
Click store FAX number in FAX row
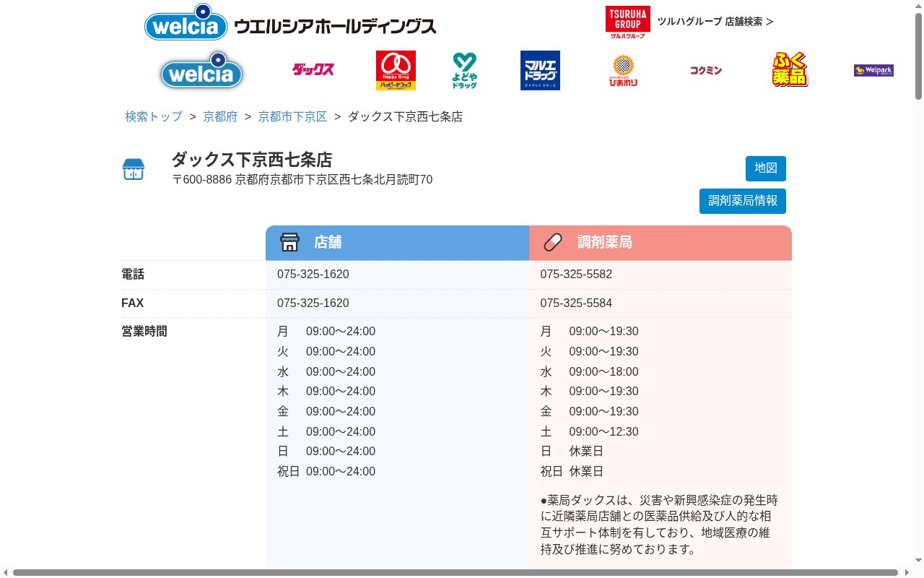pyautogui.click(x=313, y=303)
